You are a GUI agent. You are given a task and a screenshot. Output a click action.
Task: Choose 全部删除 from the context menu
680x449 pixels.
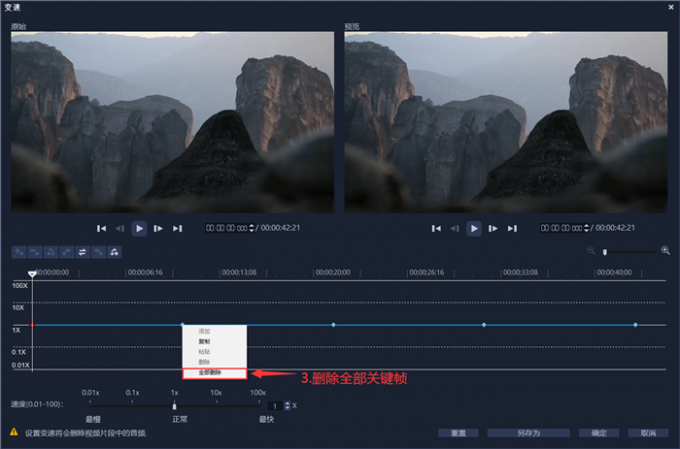coord(208,373)
